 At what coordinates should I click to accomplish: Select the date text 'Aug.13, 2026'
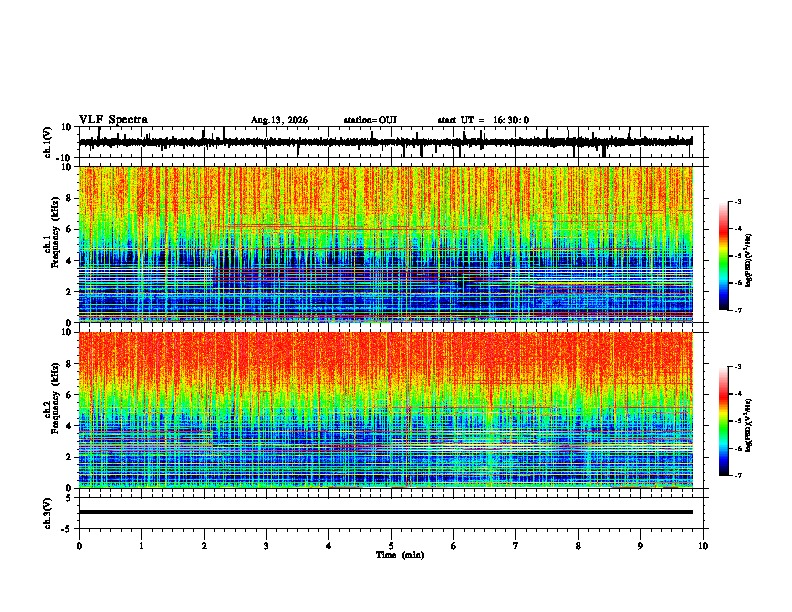[x=279, y=120]
